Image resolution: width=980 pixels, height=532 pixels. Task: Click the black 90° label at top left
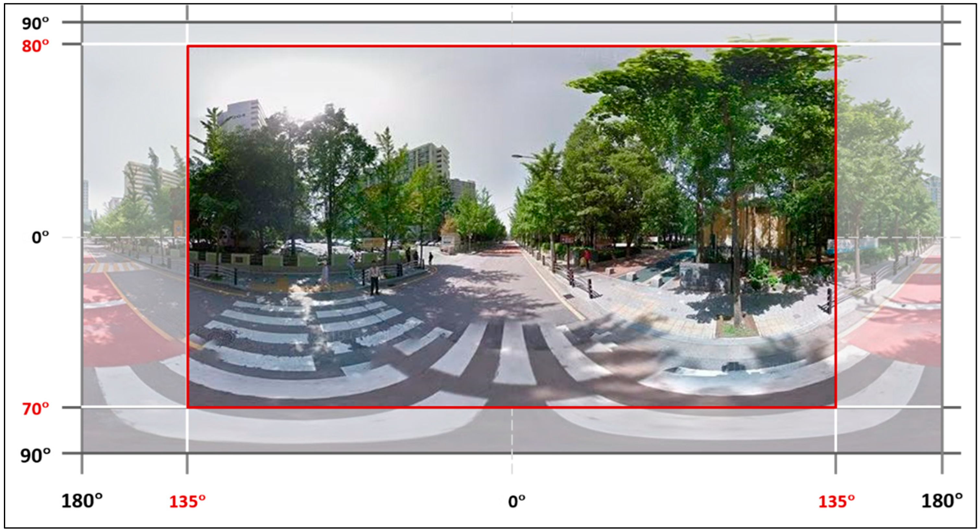pos(35,24)
